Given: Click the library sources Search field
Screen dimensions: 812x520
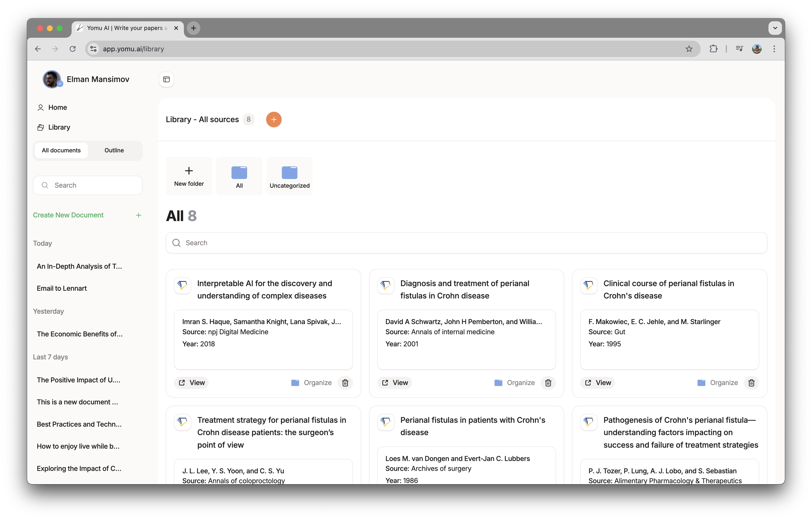Looking at the screenshot, I should (466, 243).
